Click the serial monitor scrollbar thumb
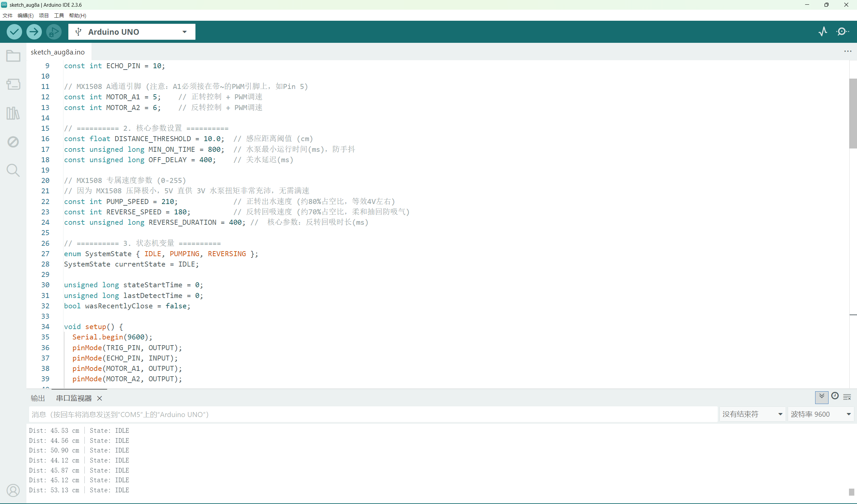The image size is (857, 504). (851, 492)
